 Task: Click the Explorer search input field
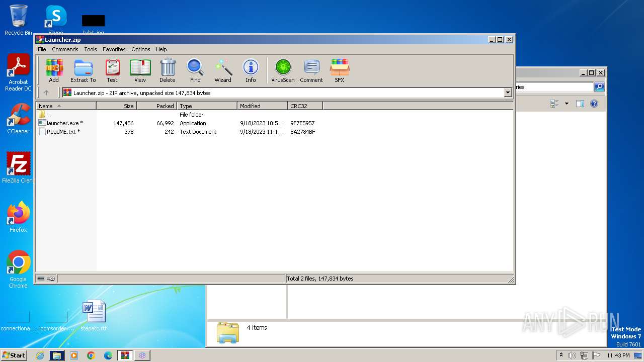tap(554, 87)
